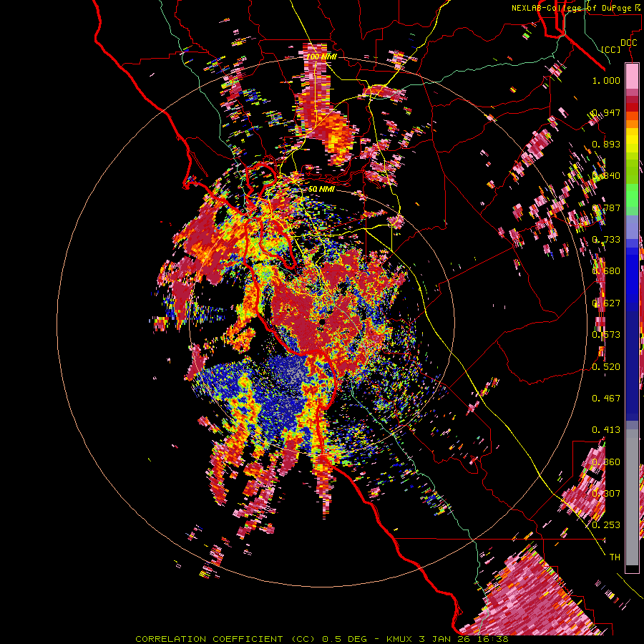
Task: Click the TH label near the color bar's lower end
Action: pyautogui.click(x=615, y=557)
